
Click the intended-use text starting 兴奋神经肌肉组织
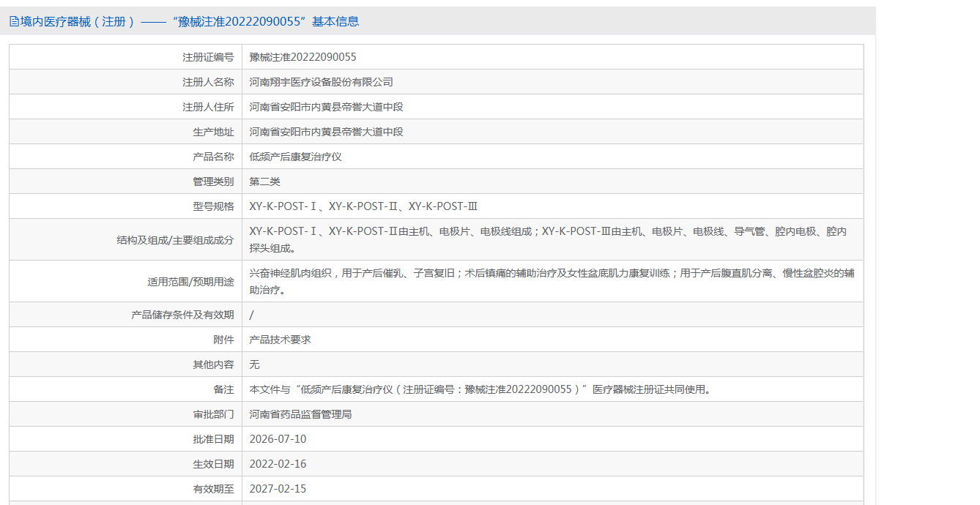(x=552, y=281)
